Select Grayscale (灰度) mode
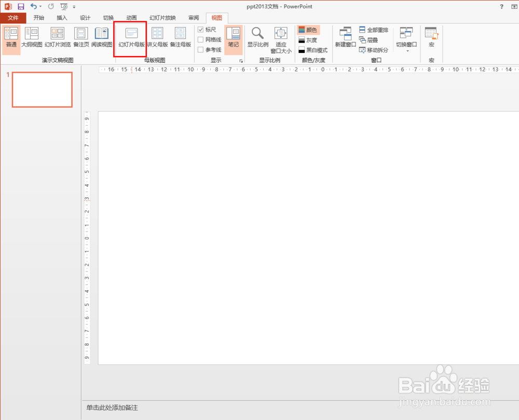The image size is (519, 420). [308, 40]
